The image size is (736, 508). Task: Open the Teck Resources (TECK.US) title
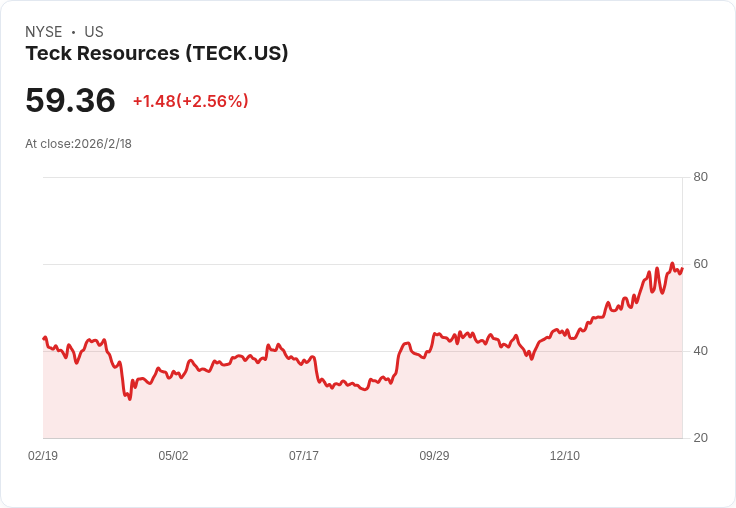[x=157, y=54]
